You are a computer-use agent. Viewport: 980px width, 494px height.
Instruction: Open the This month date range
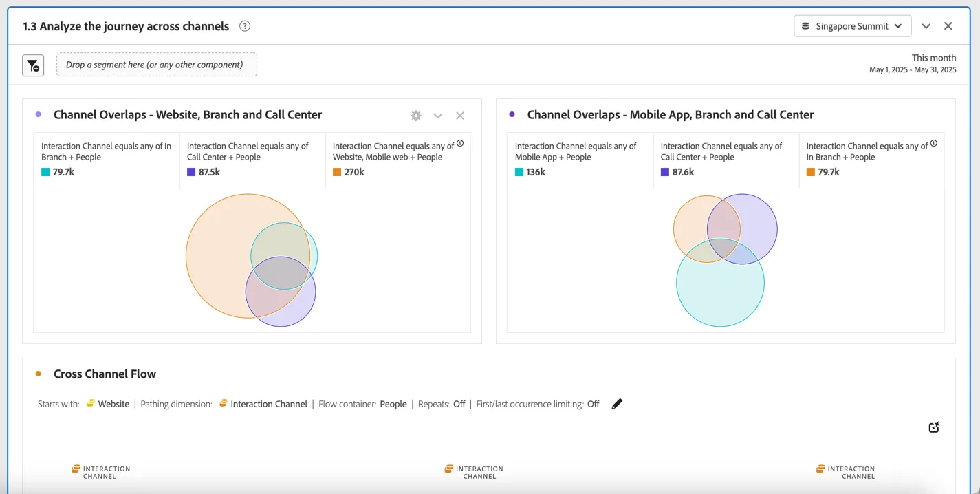pyautogui.click(x=913, y=63)
